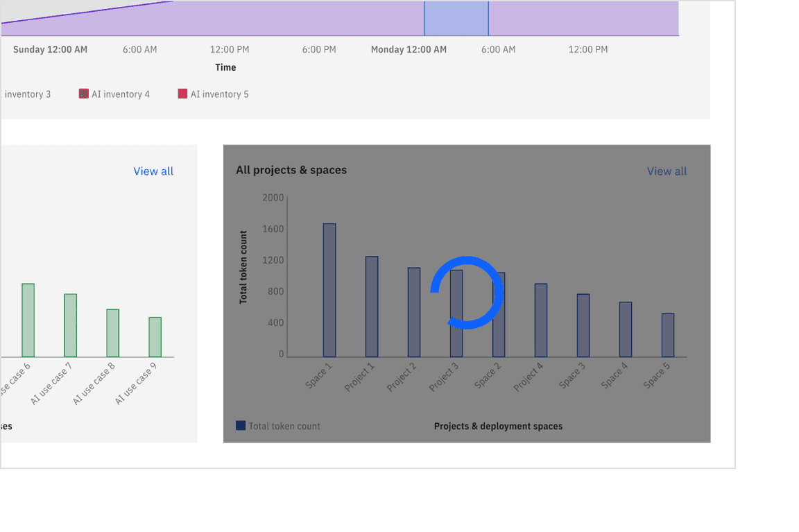
Task: Select the Space 4 bar
Action: [626, 329]
